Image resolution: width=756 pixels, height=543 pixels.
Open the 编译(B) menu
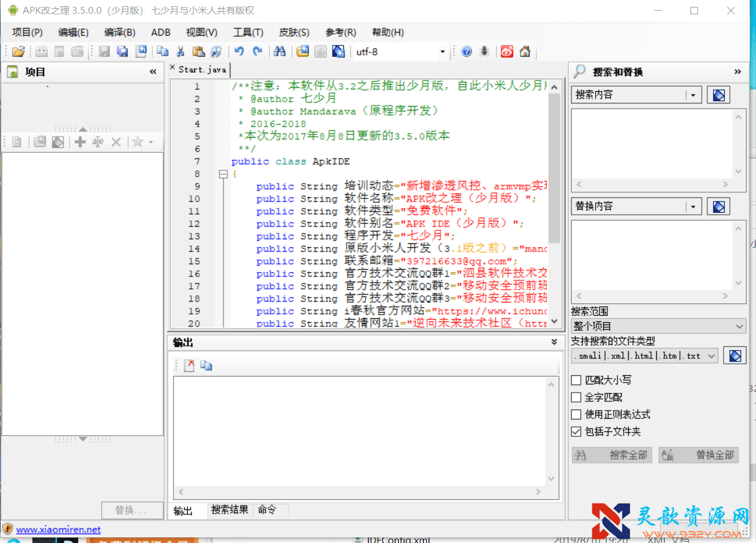click(x=120, y=32)
